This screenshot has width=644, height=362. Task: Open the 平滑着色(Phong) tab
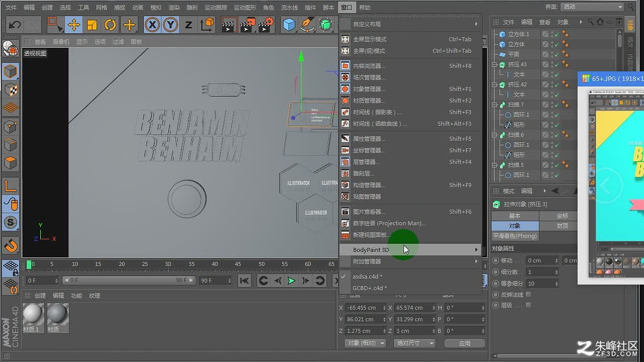click(515, 236)
